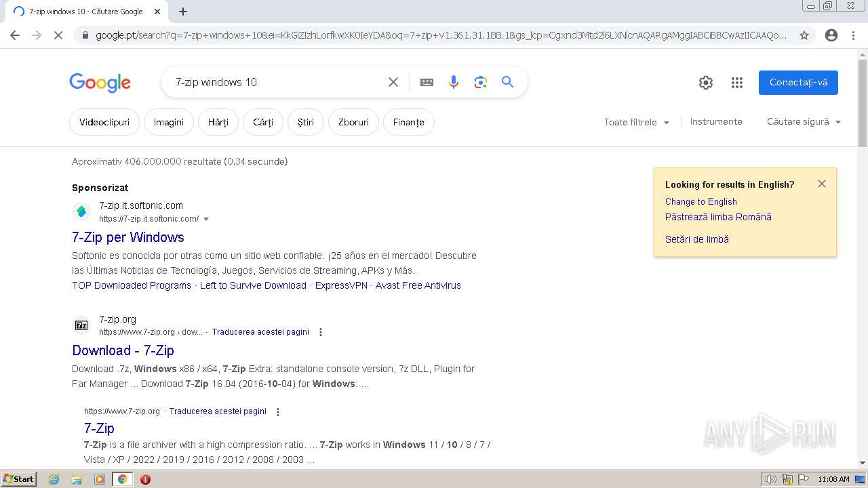
Task: Open a new tab with plus button
Action: pyautogui.click(x=183, y=12)
